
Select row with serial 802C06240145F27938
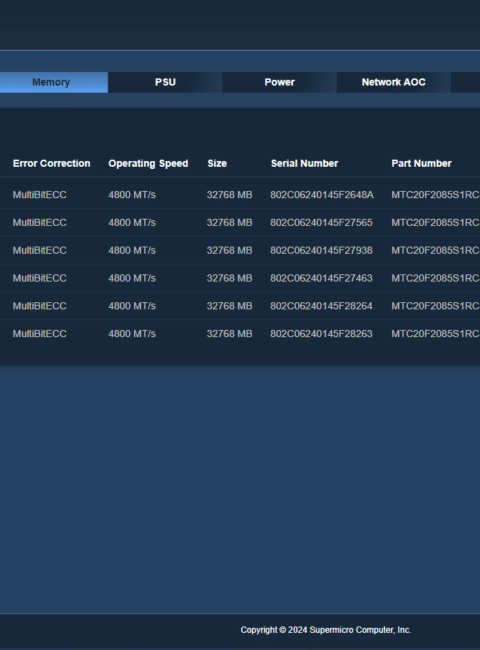click(240, 250)
